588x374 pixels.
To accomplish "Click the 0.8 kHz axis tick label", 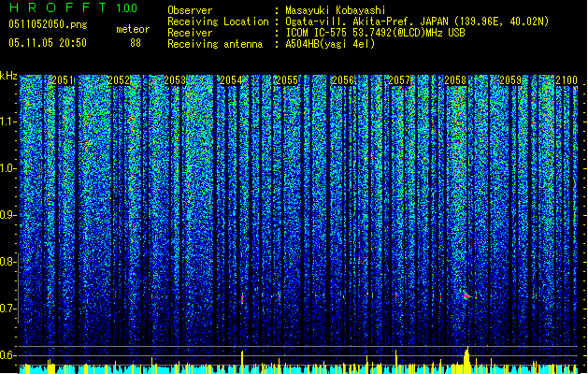I will click(7, 262).
